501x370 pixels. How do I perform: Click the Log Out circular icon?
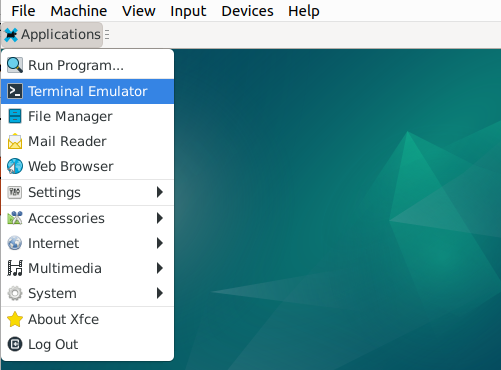pyautogui.click(x=15, y=344)
